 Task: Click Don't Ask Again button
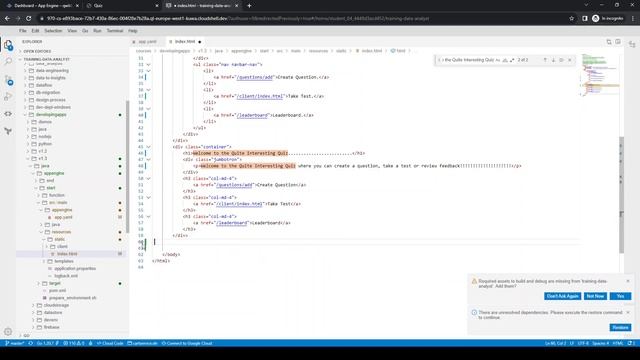pos(562,296)
